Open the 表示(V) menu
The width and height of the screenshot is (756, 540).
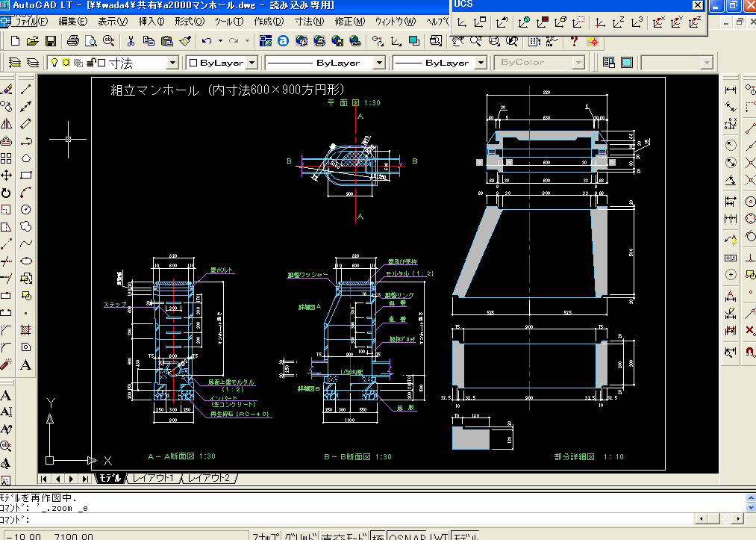113,22
